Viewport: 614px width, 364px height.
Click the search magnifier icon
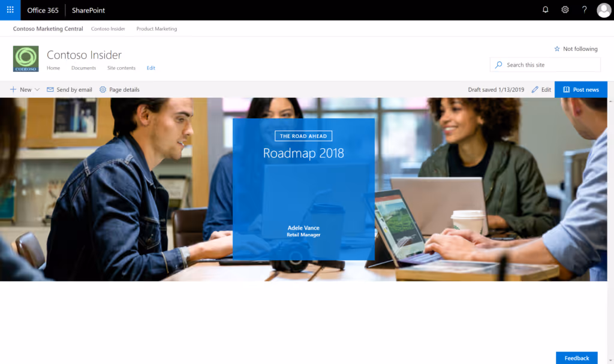(x=498, y=65)
